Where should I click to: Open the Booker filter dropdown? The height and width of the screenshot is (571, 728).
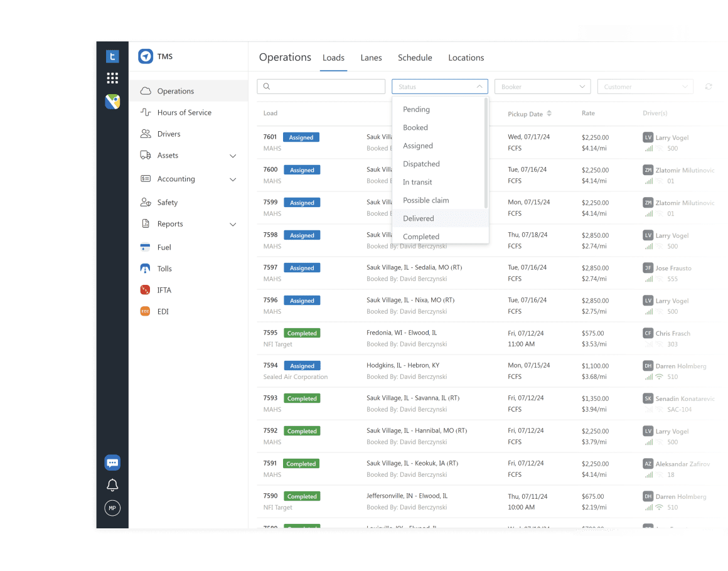542,86
